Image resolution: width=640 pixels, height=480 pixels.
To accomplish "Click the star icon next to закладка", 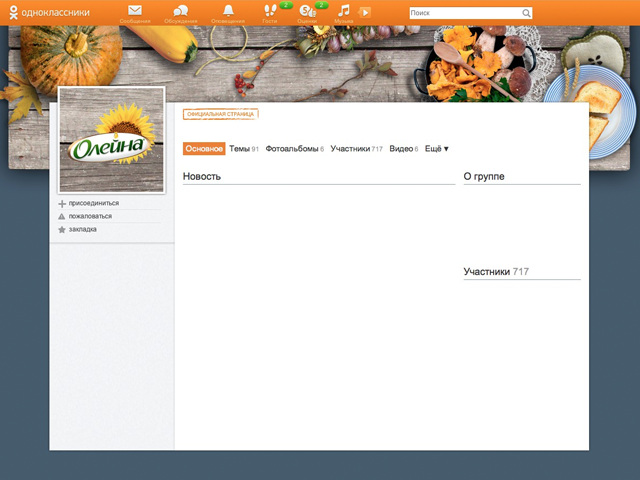I will [x=62, y=229].
